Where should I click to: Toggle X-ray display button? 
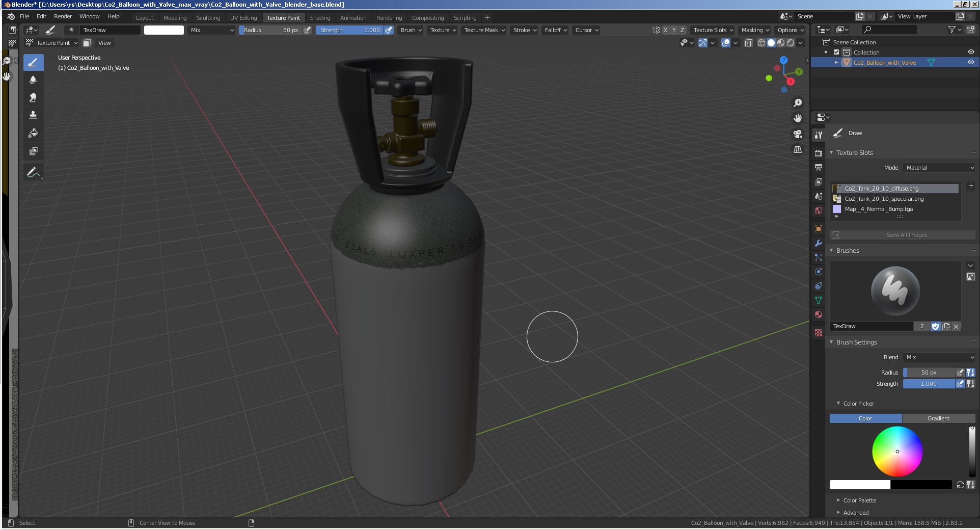[748, 43]
